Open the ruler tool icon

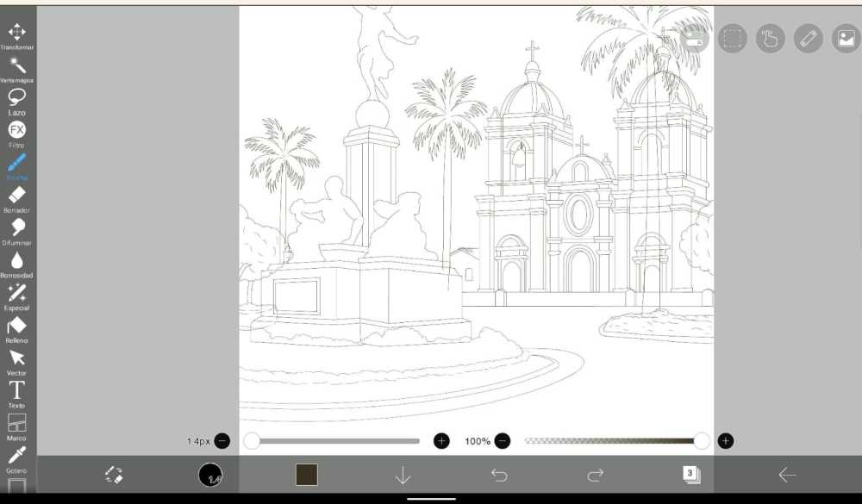809,39
